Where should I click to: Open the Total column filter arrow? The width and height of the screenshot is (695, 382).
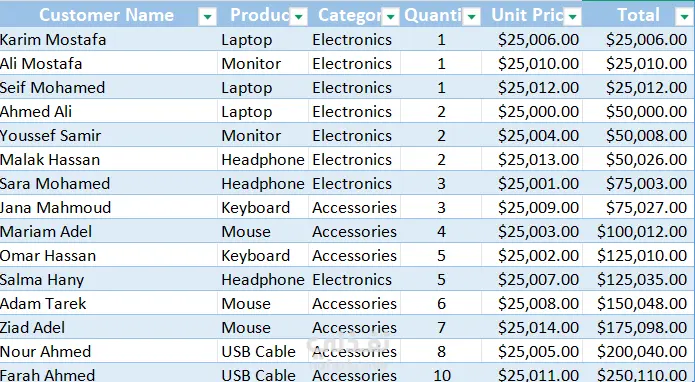pyautogui.click(x=684, y=17)
